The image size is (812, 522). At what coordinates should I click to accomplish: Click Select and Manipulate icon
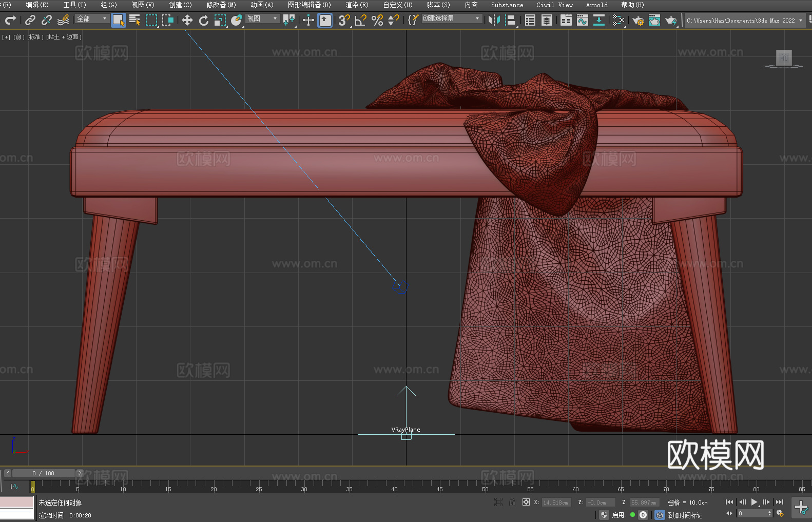(x=308, y=20)
